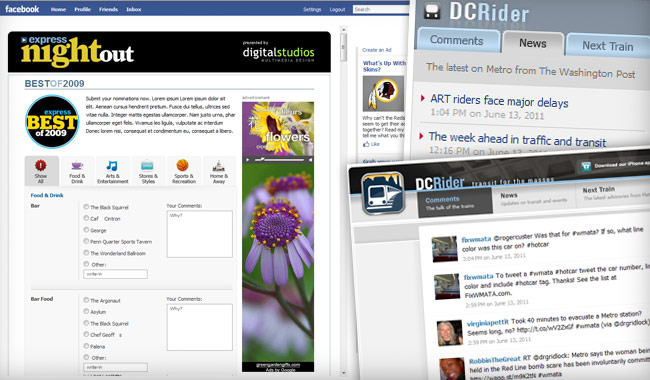Screen dimensions: 650x380
Task: Select the Stores & Styles category icon
Action: tap(148, 166)
